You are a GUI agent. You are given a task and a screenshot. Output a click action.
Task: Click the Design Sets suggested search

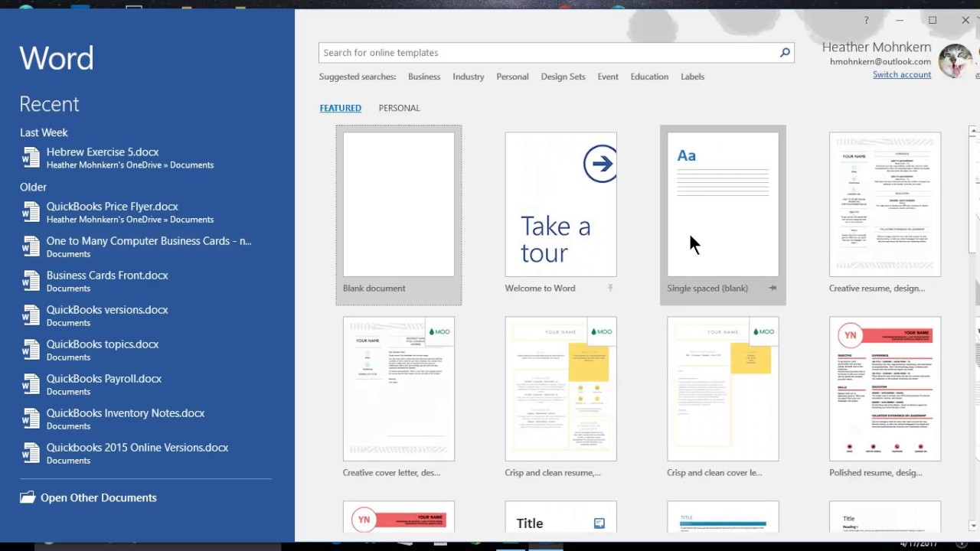pyautogui.click(x=563, y=77)
